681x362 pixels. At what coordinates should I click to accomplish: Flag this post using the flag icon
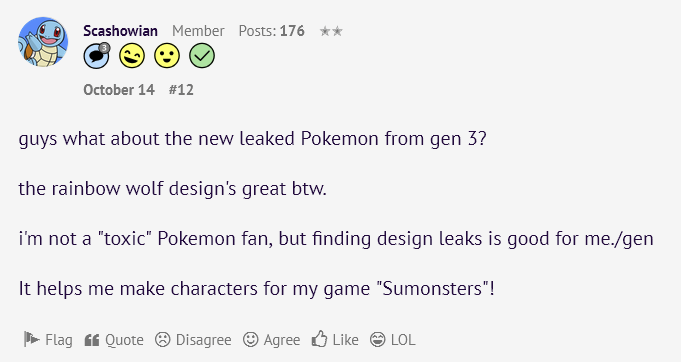48,339
